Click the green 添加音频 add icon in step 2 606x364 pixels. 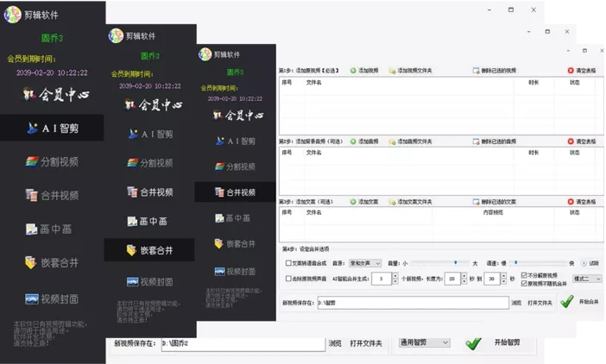353,141
